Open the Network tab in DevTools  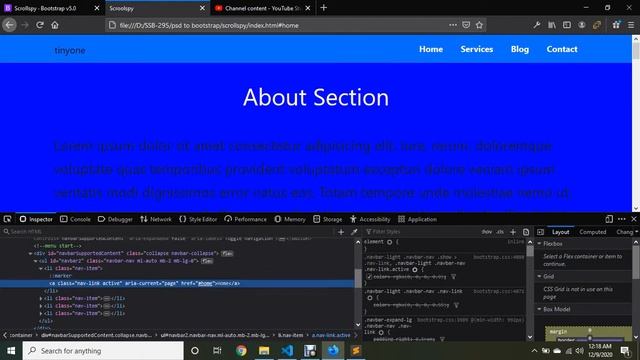(156, 219)
